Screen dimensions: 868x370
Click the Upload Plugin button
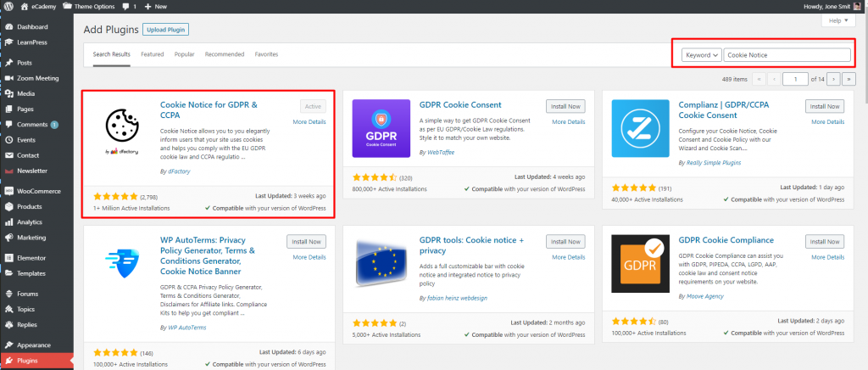coord(165,30)
